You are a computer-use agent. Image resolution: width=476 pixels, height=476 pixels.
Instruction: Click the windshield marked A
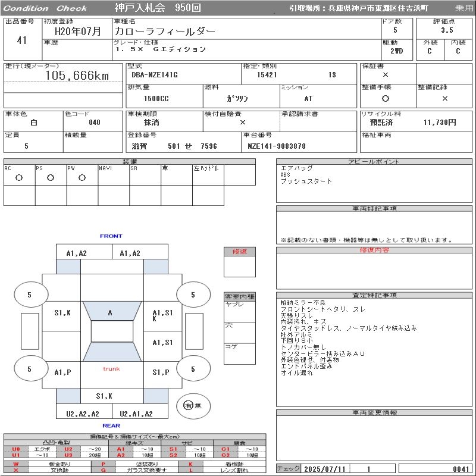tap(112, 311)
